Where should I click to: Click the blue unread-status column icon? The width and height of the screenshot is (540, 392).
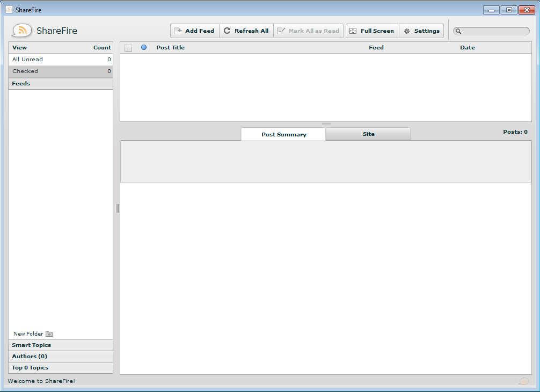(x=144, y=47)
